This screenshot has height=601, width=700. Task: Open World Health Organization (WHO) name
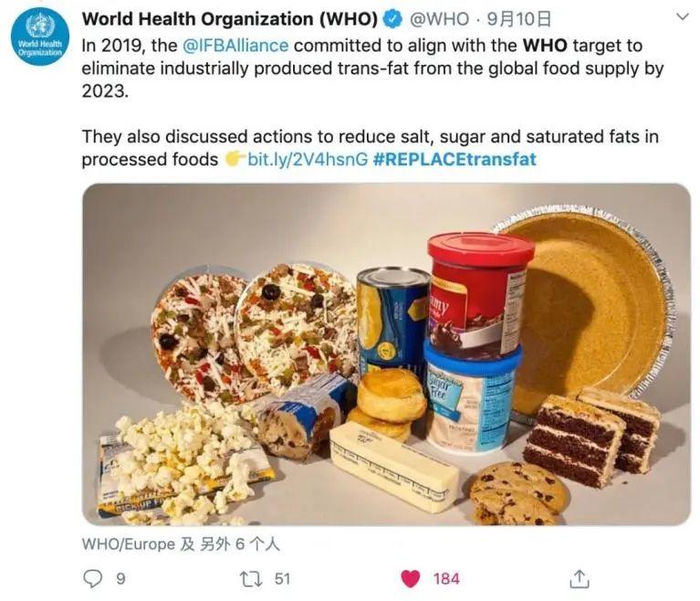tap(230, 19)
